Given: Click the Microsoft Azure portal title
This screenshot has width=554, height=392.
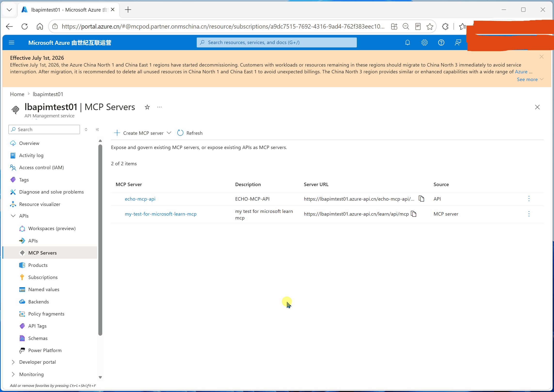Looking at the screenshot, I should tap(70, 43).
